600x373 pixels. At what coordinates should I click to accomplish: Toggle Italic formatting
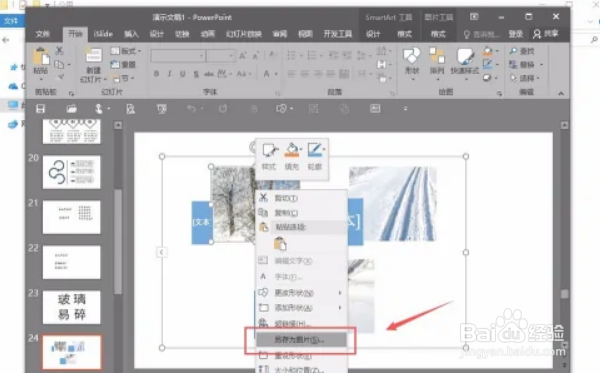169,73
